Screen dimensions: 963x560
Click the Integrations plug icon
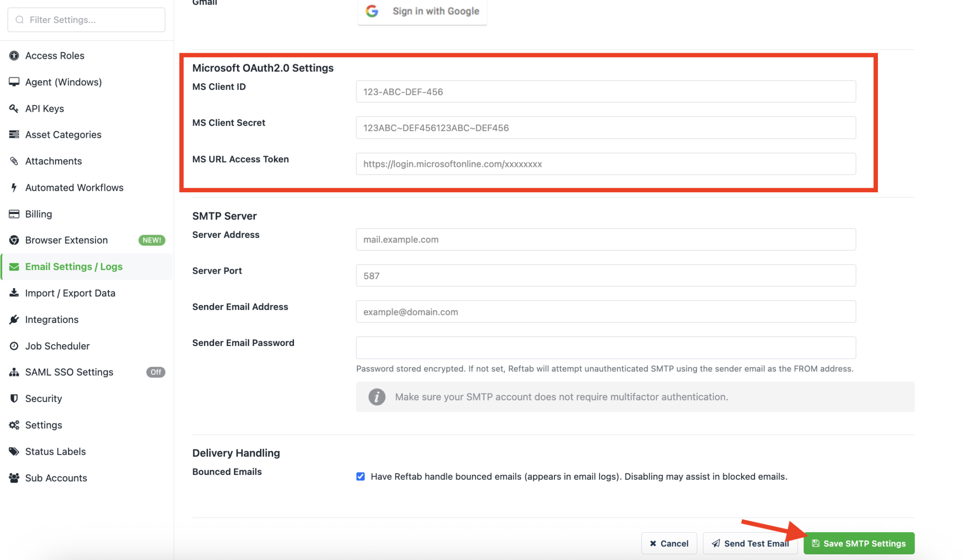click(14, 320)
